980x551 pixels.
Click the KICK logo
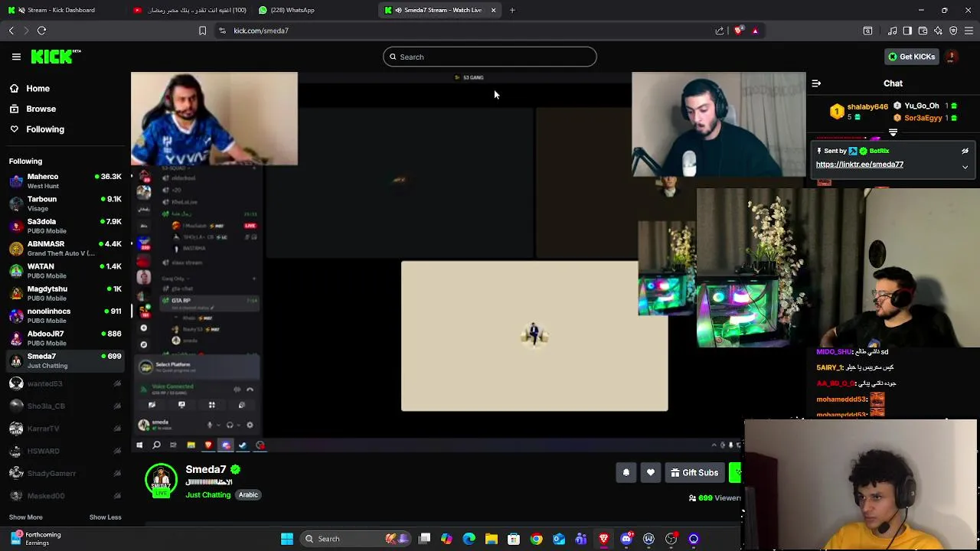(x=55, y=57)
